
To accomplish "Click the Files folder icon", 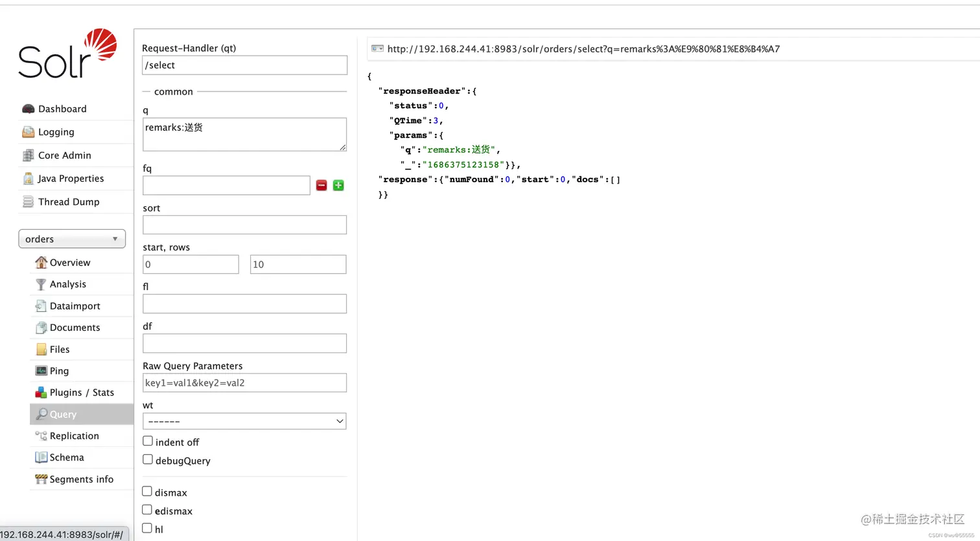I will click(41, 350).
